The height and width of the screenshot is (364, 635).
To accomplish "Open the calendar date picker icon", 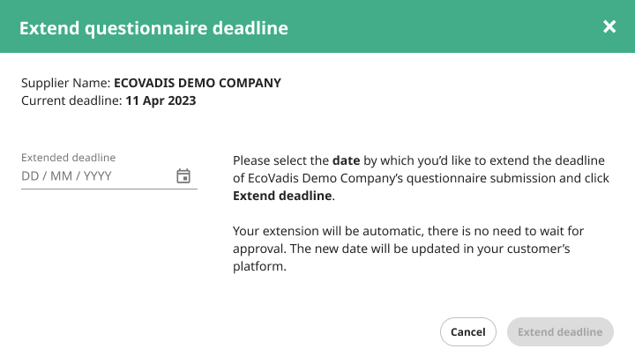I will 183,176.
